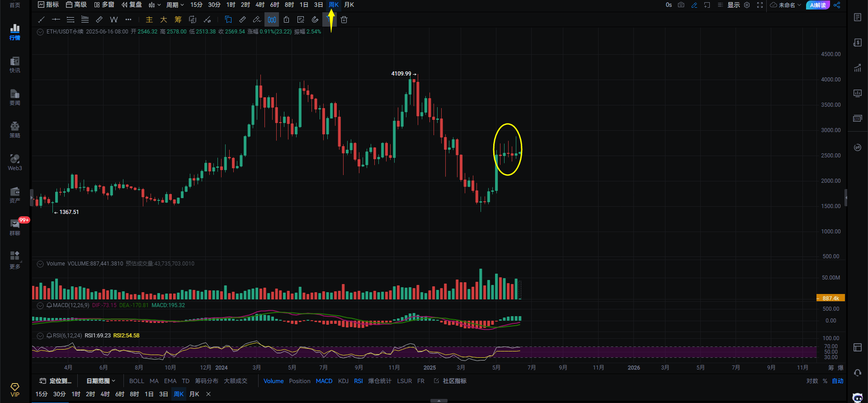This screenshot has width=868, height=403.
Task: Click the 主 indicator shortcut
Action: pyautogui.click(x=149, y=19)
